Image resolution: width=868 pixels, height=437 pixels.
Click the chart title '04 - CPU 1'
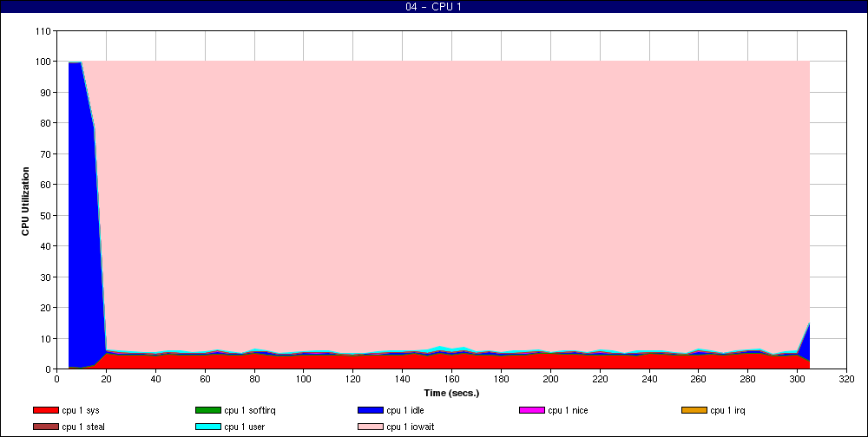(433, 7)
